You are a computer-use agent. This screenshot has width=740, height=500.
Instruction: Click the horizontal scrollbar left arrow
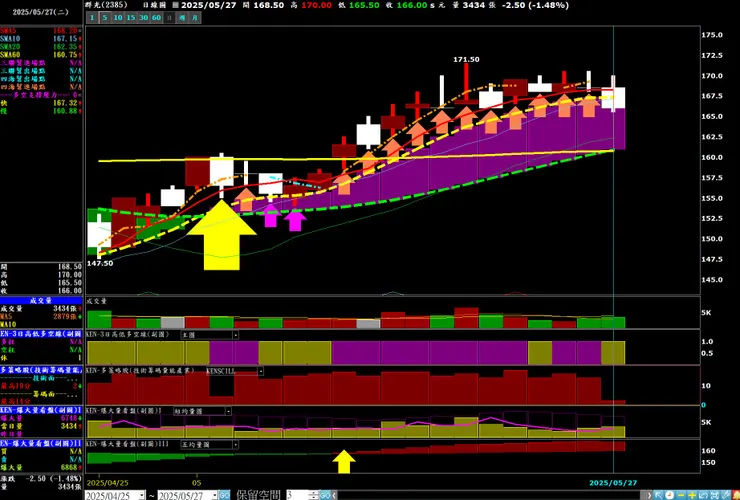click(x=335, y=495)
